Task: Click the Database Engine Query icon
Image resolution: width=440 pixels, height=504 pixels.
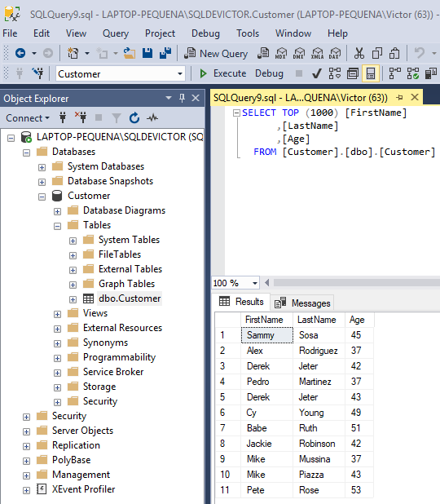Action: point(263,53)
